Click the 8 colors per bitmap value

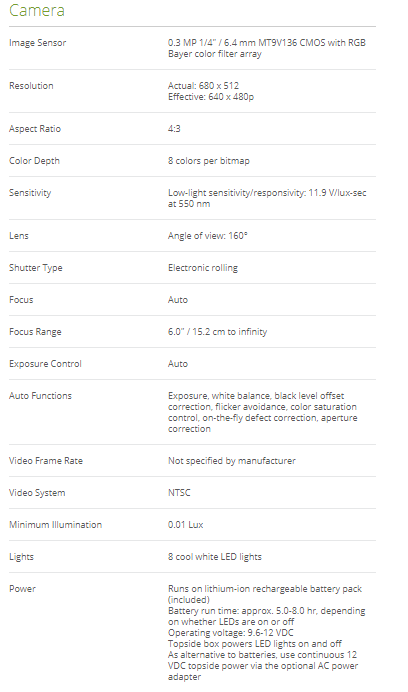click(208, 161)
